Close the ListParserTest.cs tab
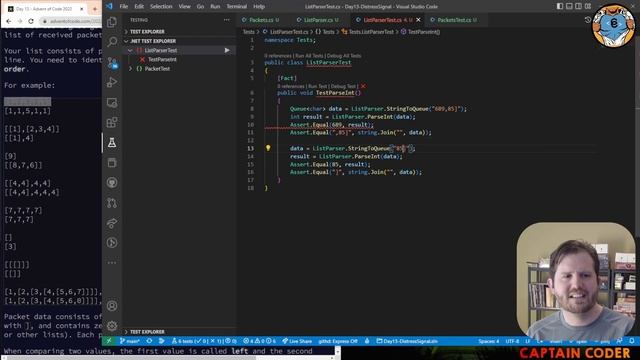640x360 pixels. click(x=418, y=20)
